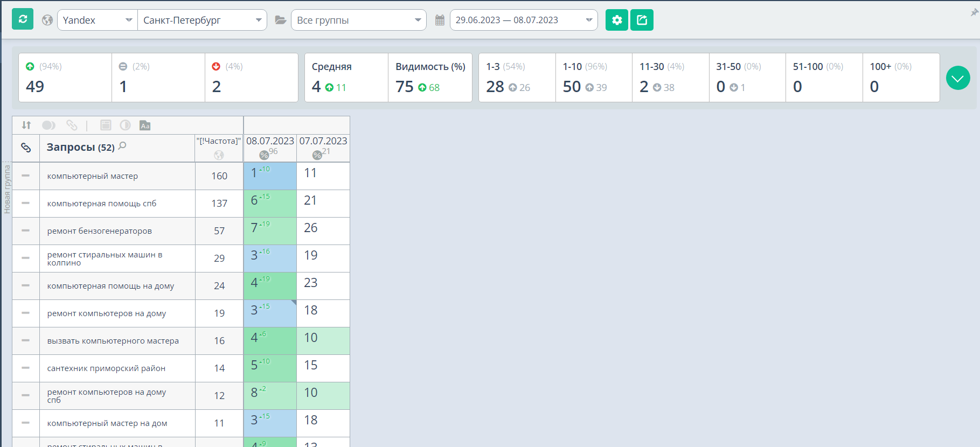Click the minus toggle for ремонт бензогенераторов row

pos(25,231)
